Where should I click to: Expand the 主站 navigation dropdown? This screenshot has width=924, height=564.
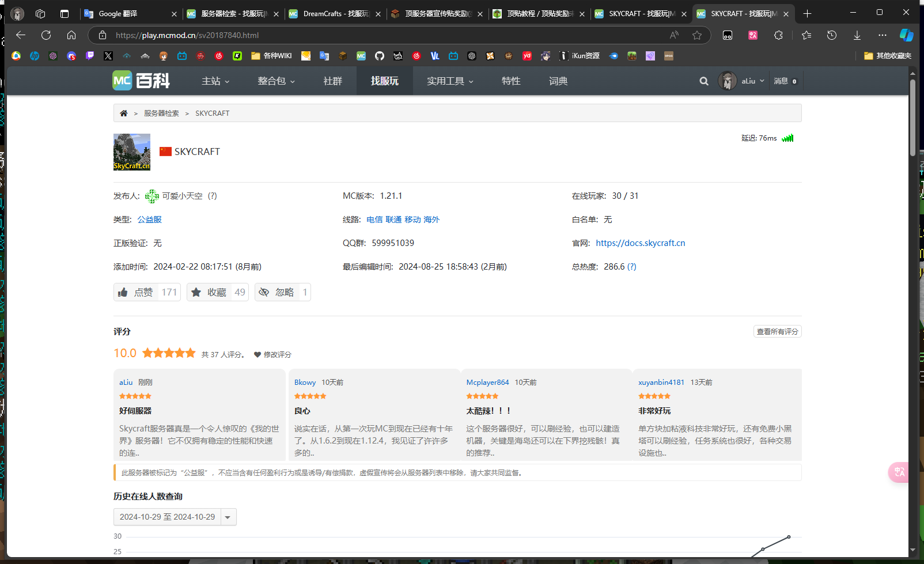pos(215,81)
